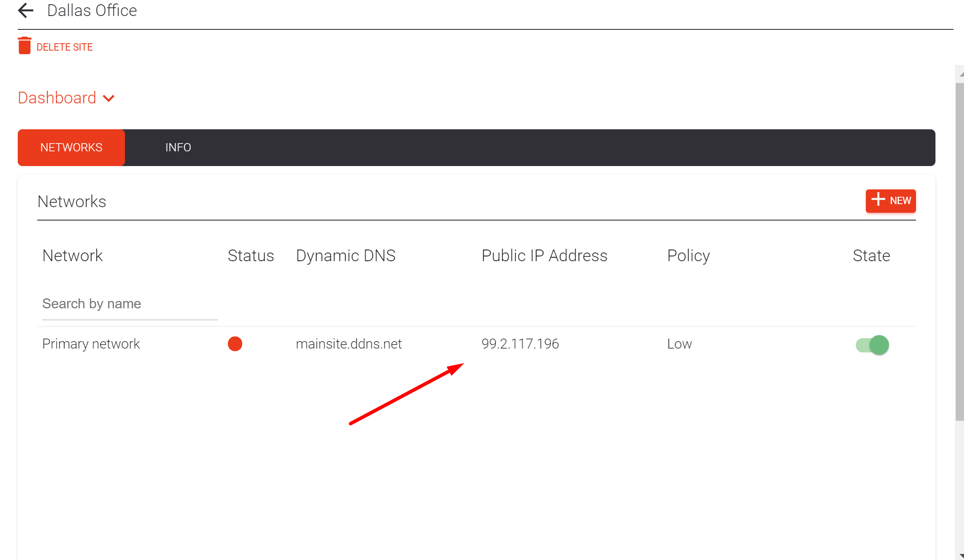Click the vertical scrollbar thumb
This screenshot has height=560, width=964.
[959, 251]
